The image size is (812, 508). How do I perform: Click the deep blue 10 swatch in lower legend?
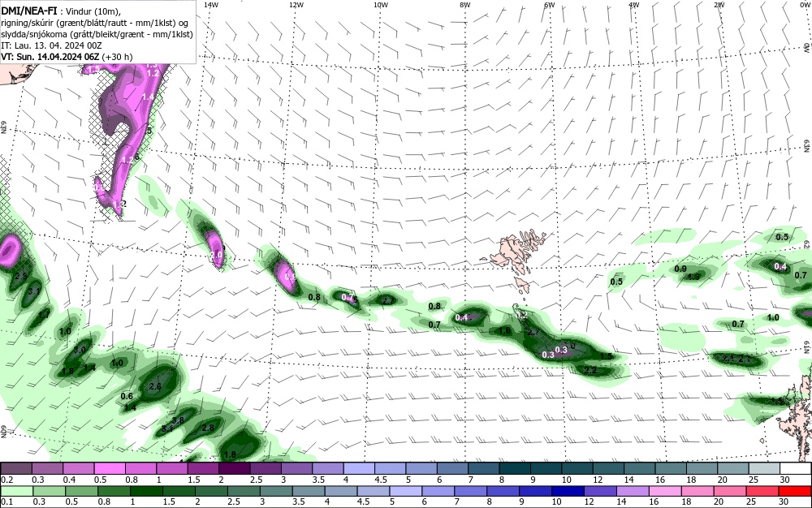(x=568, y=491)
